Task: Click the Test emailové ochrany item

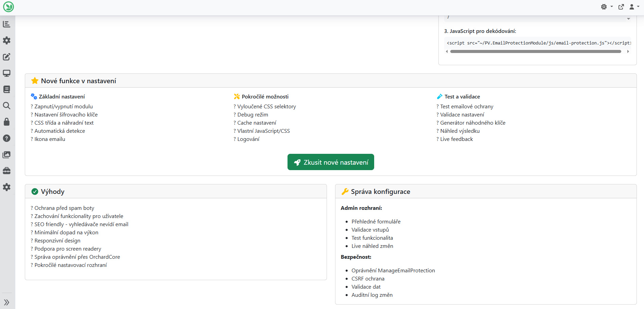Action: click(465, 107)
